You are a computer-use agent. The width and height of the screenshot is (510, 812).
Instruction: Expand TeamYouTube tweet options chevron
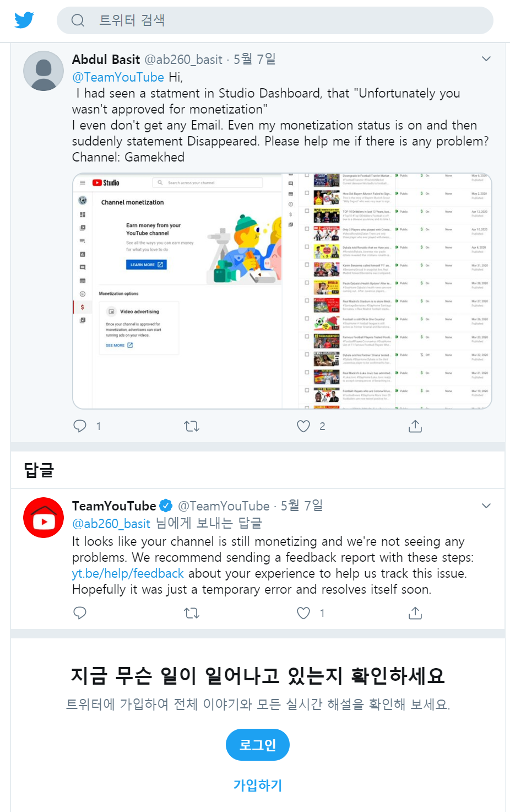point(486,506)
